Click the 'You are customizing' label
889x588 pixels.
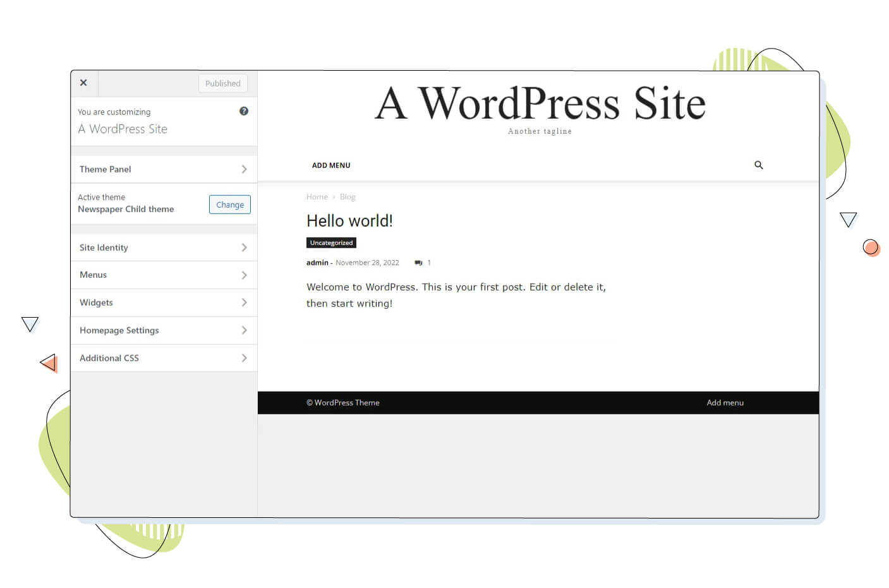point(114,112)
